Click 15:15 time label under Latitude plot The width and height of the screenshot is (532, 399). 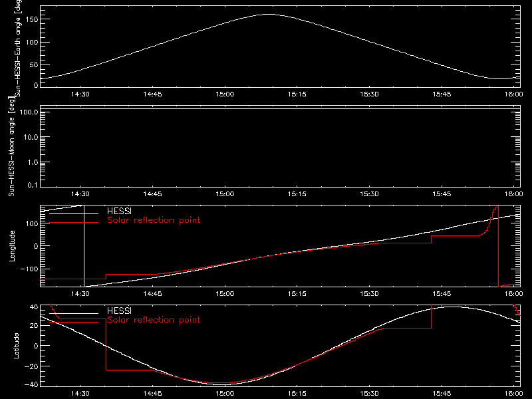click(x=297, y=394)
